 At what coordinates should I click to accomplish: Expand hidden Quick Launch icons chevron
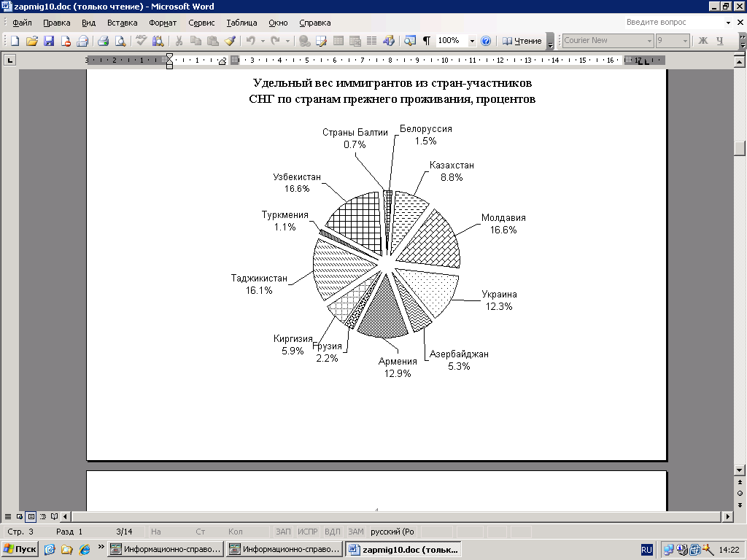101,547
